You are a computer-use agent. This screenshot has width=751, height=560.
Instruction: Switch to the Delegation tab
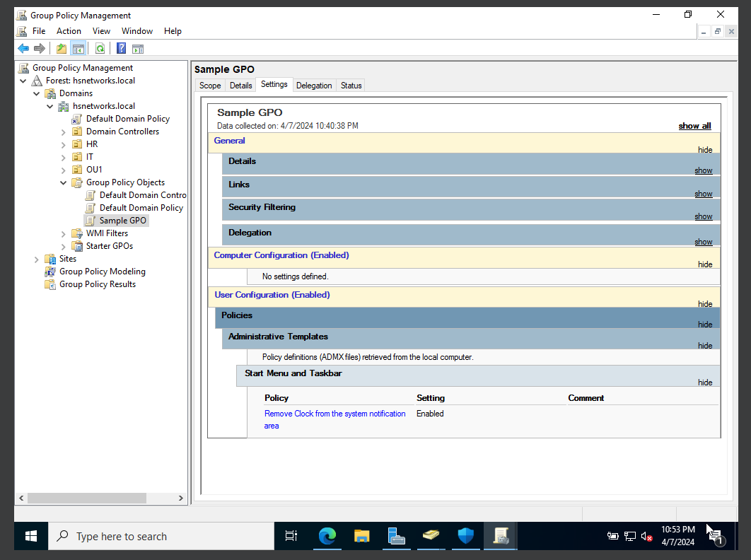click(x=314, y=85)
